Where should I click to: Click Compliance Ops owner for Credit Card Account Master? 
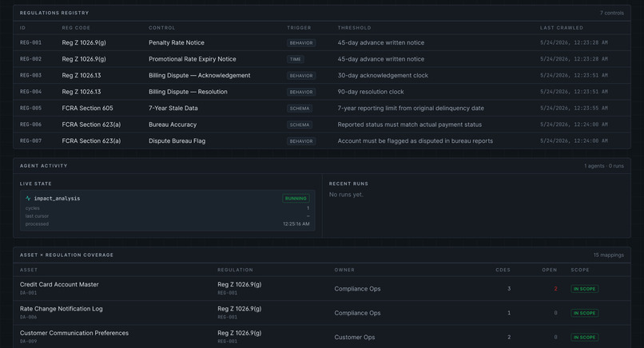(357, 289)
